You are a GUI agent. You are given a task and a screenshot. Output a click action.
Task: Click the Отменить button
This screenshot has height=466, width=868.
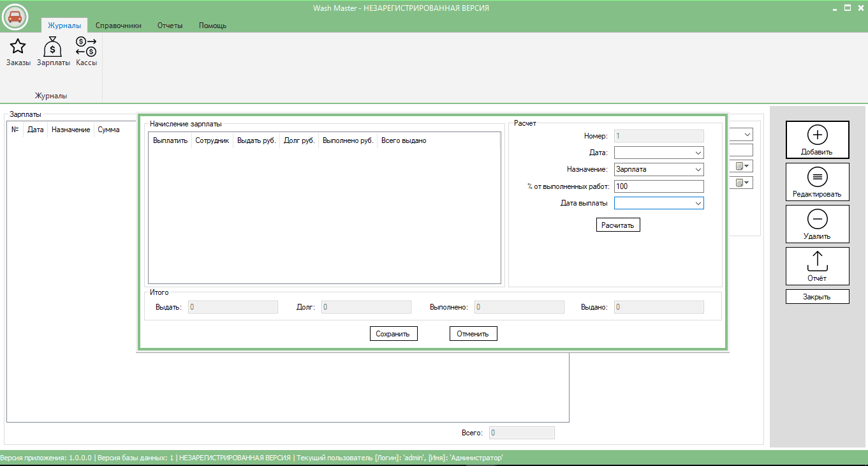coord(473,334)
